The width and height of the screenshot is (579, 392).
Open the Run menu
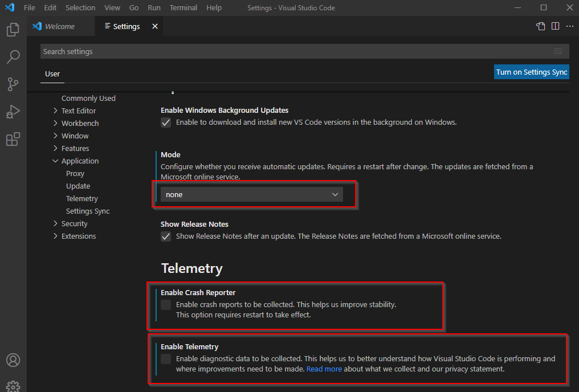154,7
